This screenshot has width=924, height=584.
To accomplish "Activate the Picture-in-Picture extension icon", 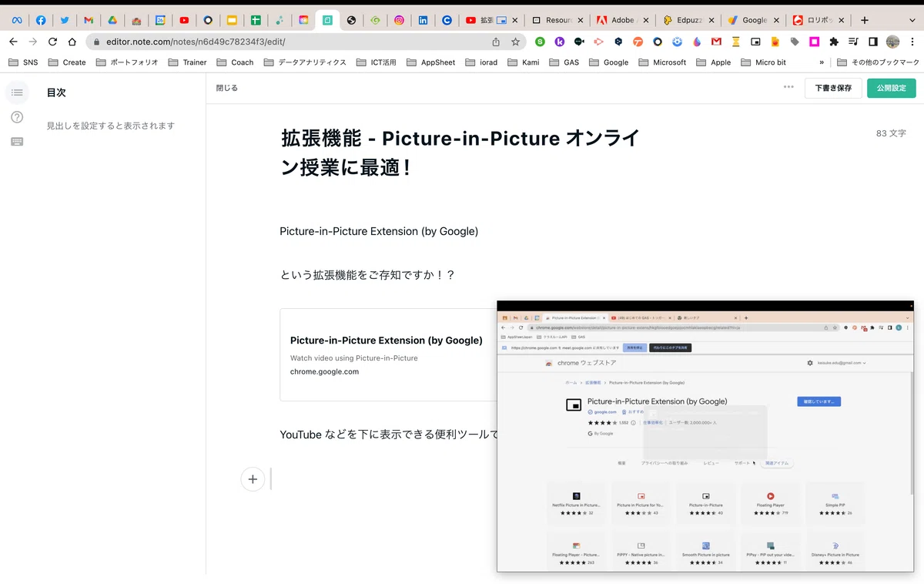I will (755, 42).
